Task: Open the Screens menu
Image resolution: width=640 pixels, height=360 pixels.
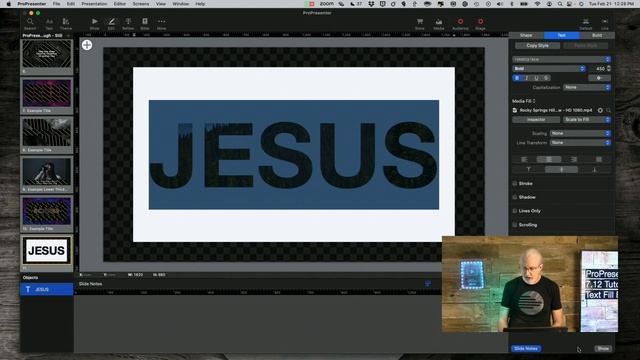Action: click(141, 4)
